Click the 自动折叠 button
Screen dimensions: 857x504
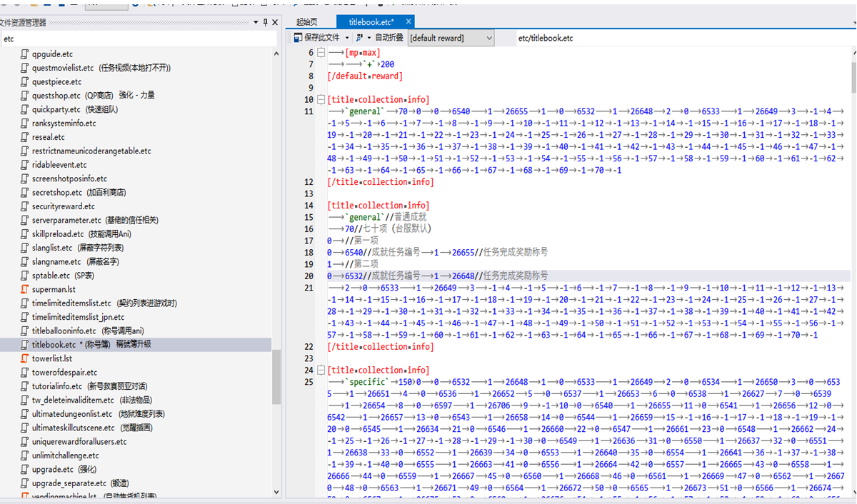[389, 38]
